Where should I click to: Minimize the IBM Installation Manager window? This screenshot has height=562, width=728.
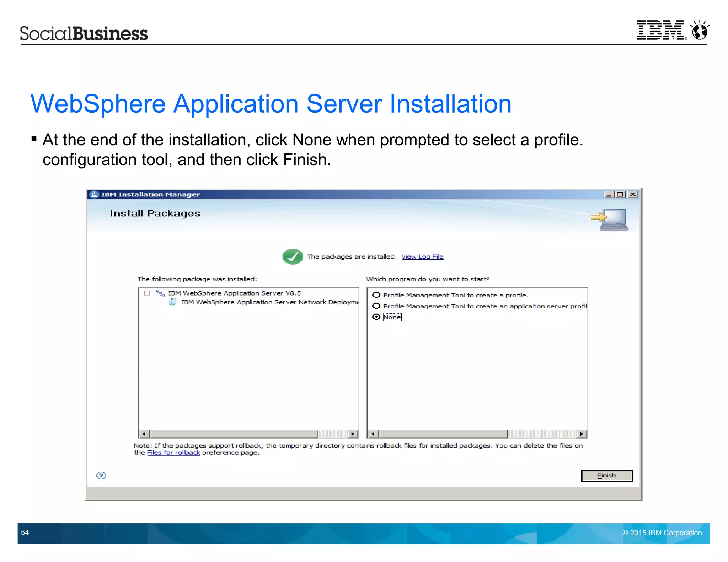[609, 194]
